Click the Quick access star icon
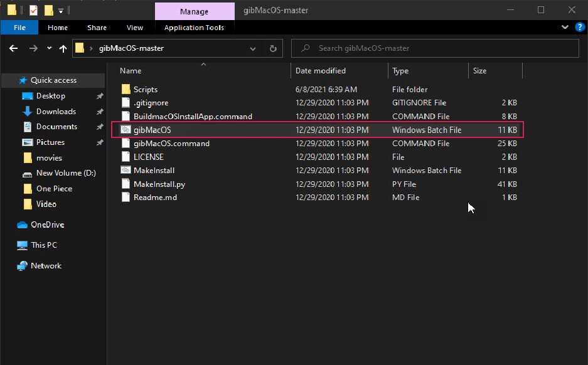The width and height of the screenshot is (588, 365). tap(23, 80)
